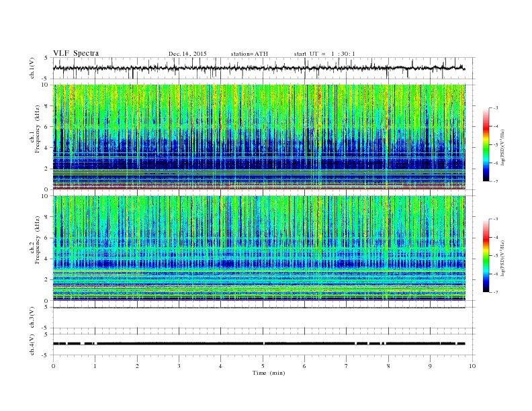Click time axis tick label "8"

coord(388,366)
